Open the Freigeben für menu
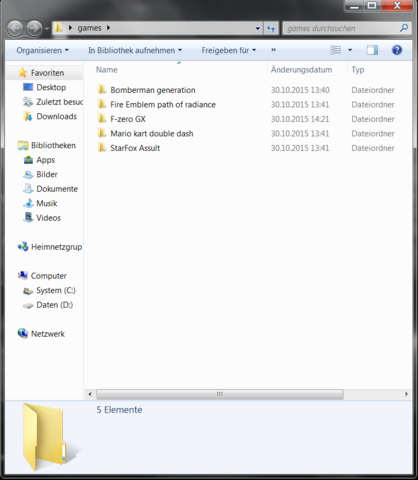418x480 pixels. pyautogui.click(x=229, y=50)
